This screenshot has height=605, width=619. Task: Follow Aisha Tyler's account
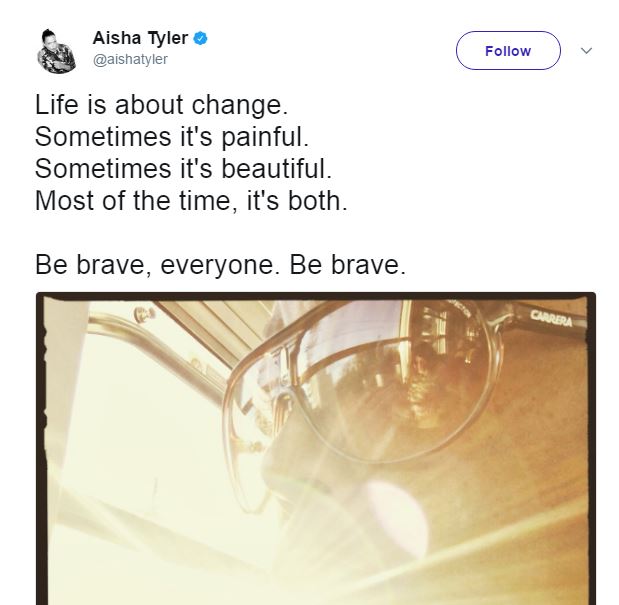tap(508, 51)
